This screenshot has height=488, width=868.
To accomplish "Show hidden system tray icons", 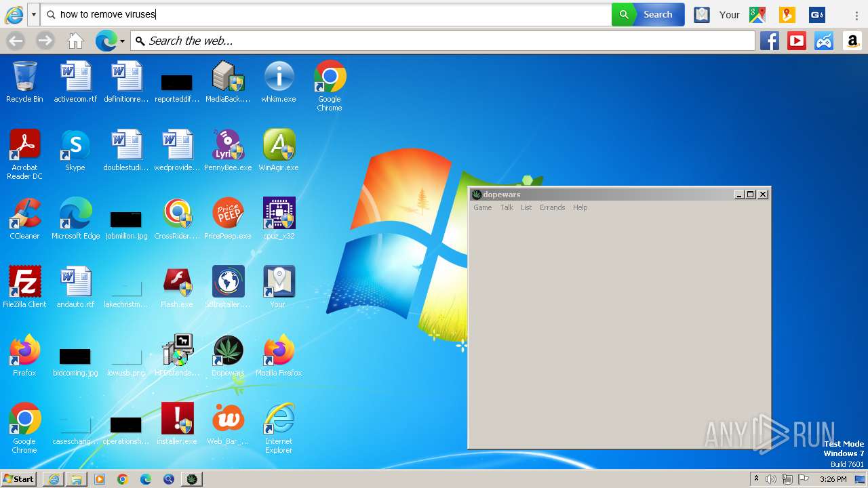I will 756,479.
